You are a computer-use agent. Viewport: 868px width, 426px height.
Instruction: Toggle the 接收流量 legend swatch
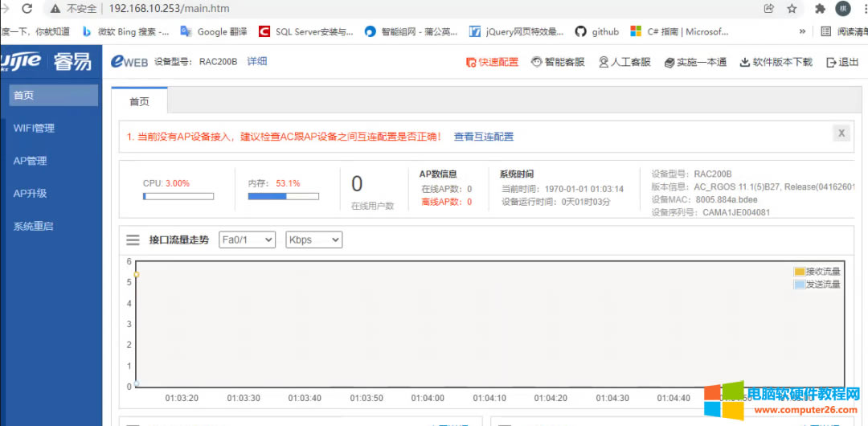pos(799,272)
